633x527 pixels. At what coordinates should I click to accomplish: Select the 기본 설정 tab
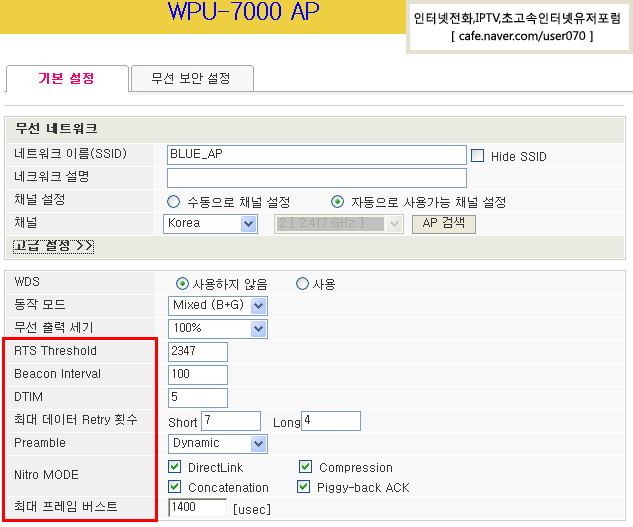(67, 78)
